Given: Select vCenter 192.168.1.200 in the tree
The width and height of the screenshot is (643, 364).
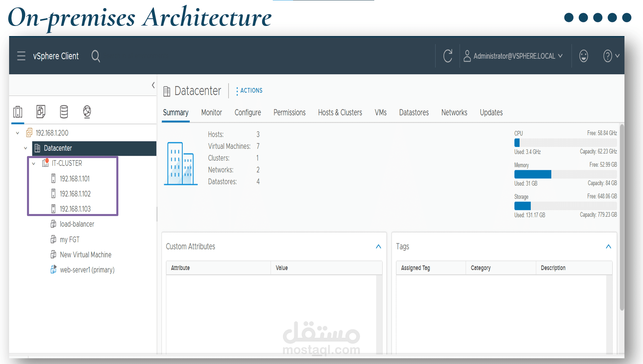Looking at the screenshot, I should point(52,133).
